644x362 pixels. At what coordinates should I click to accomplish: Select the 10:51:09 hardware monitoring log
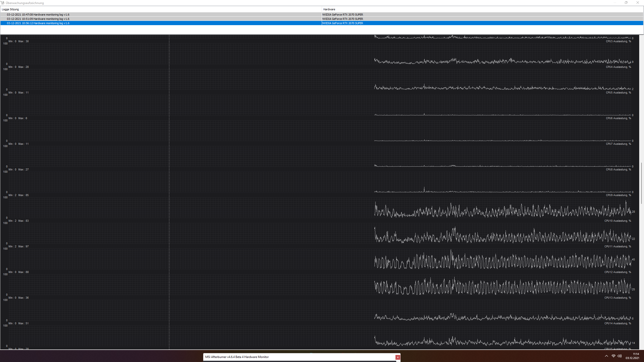click(38, 19)
